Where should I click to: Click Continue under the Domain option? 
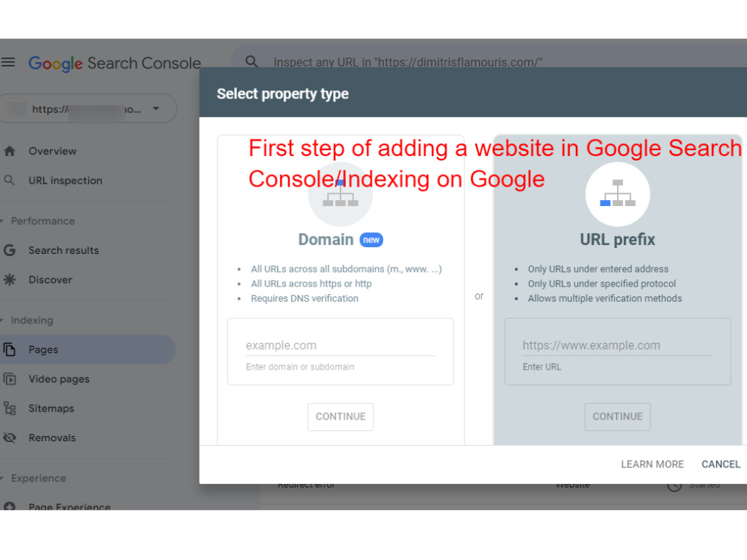pyautogui.click(x=341, y=417)
